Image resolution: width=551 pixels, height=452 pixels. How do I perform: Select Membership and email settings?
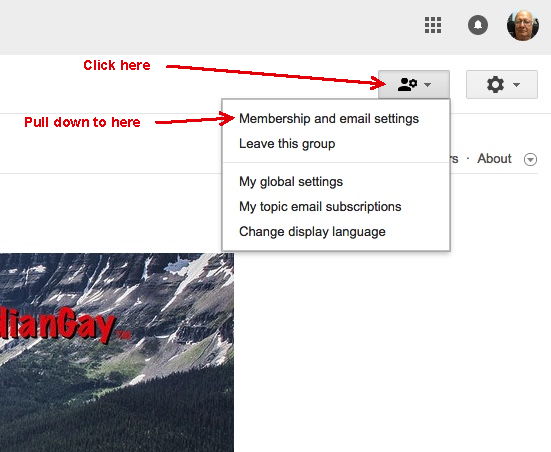pyautogui.click(x=329, y=118)
